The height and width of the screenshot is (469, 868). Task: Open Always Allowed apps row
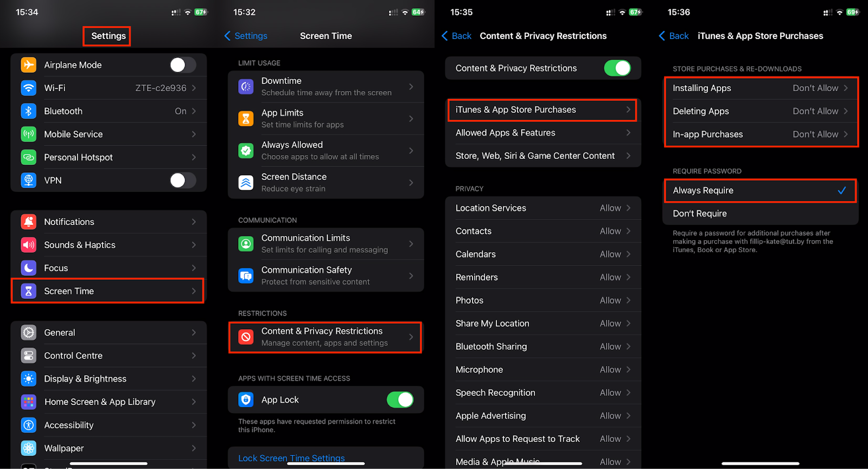[x=325, y=151]
